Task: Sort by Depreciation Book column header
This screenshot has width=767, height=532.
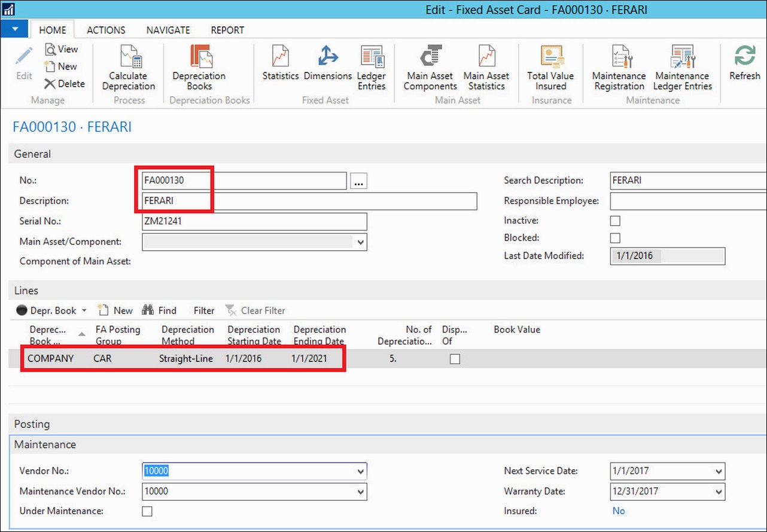Action: tap(56, 335)
